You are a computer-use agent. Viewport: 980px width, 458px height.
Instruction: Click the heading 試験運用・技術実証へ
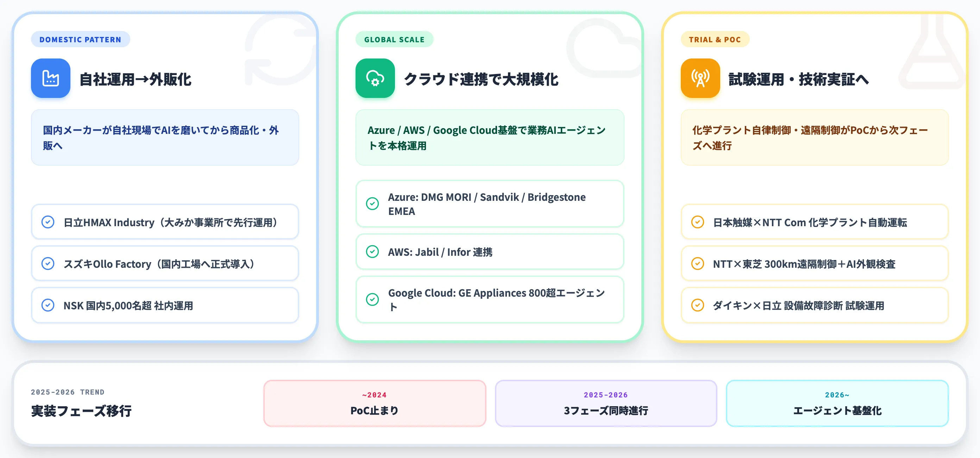[799, 79]
